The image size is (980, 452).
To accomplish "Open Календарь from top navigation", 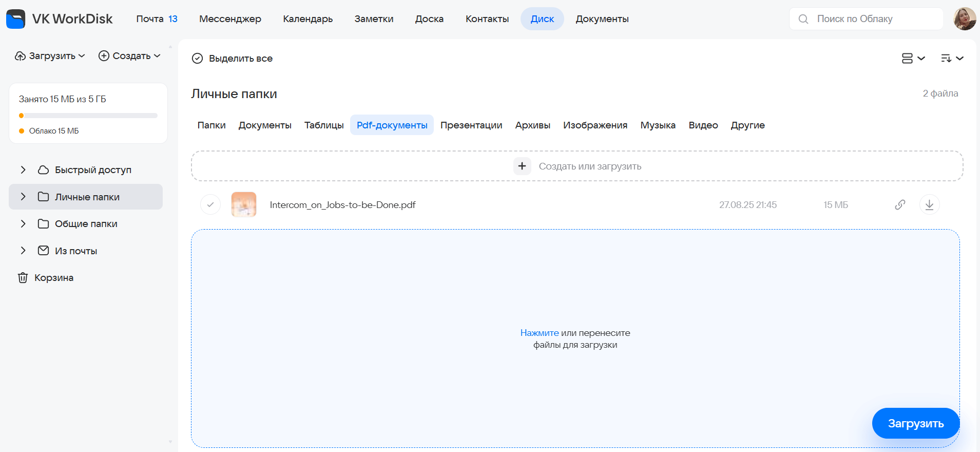I will pos(308,19).
